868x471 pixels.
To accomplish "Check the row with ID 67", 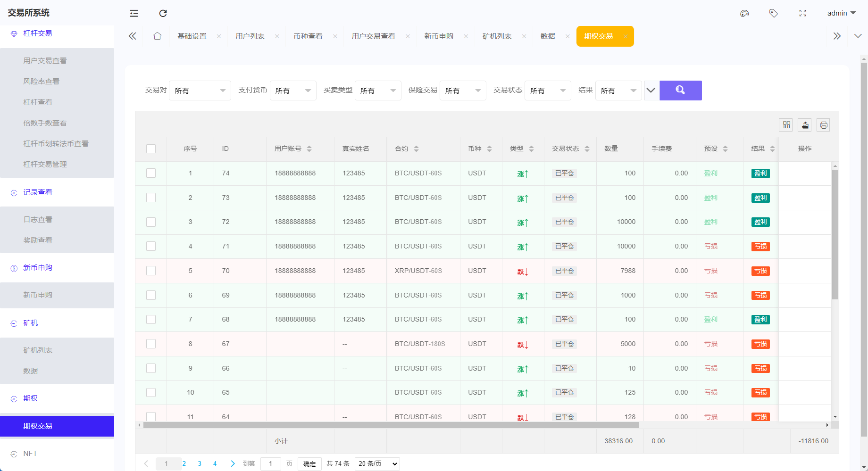I will tap(151, 344).
